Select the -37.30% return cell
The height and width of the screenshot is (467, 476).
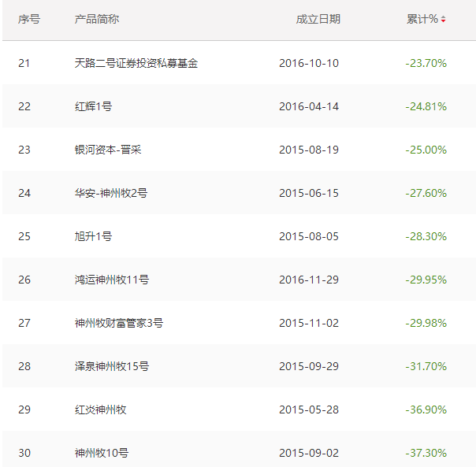pos(426,453)
